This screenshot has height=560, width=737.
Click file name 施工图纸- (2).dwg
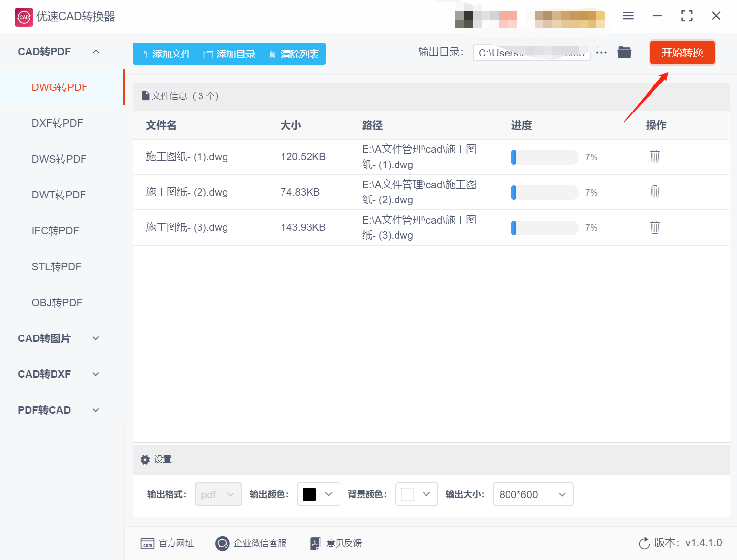pos(187,192)
